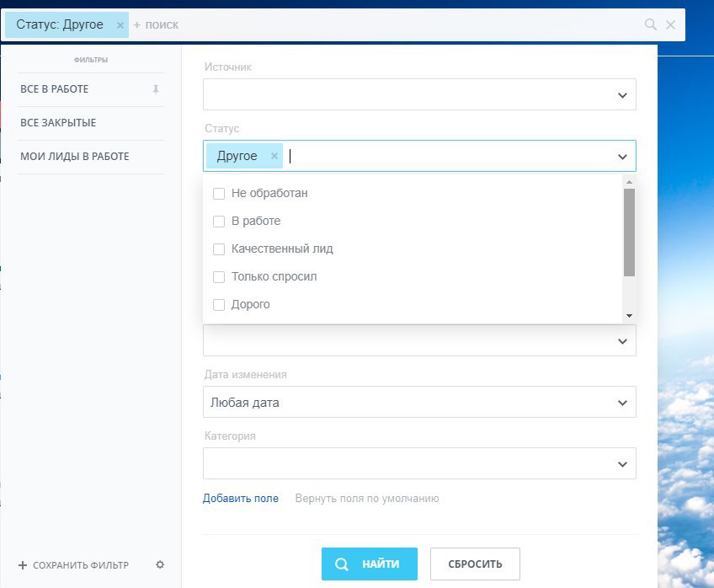Tick the 'Качественный лид' checkbox

coord(219,249)
